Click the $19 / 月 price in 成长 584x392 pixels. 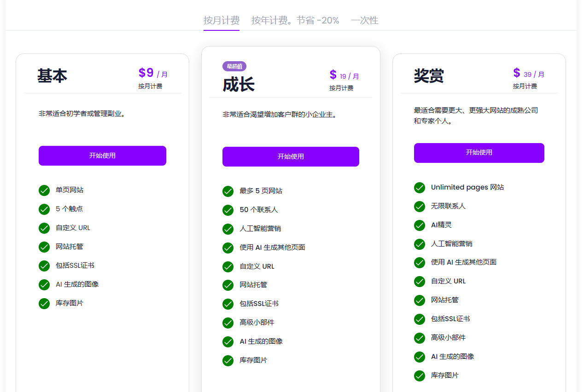(344, 75)
